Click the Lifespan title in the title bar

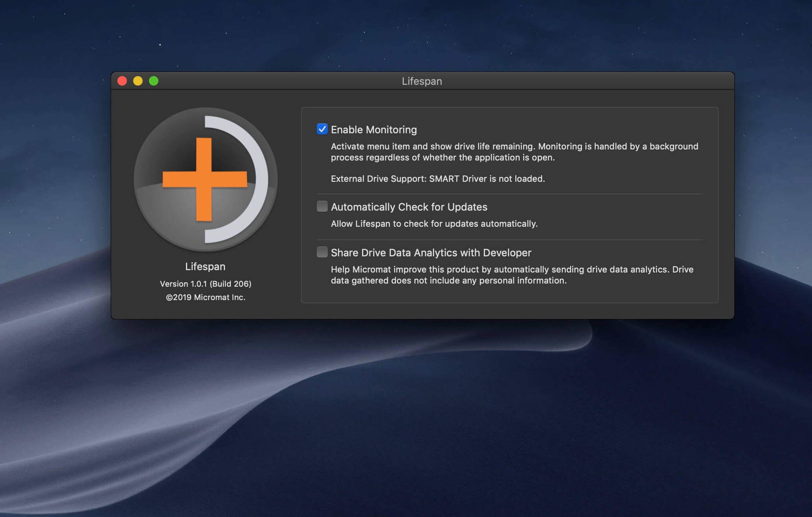pos(422,81)
